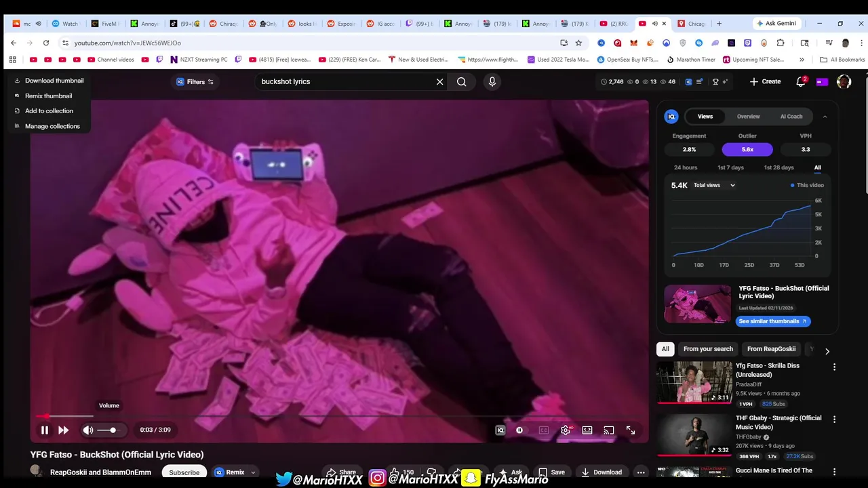This screenshot has width=868, height=488.
Task: Reload the page in browser
Action: pos(45,43)
